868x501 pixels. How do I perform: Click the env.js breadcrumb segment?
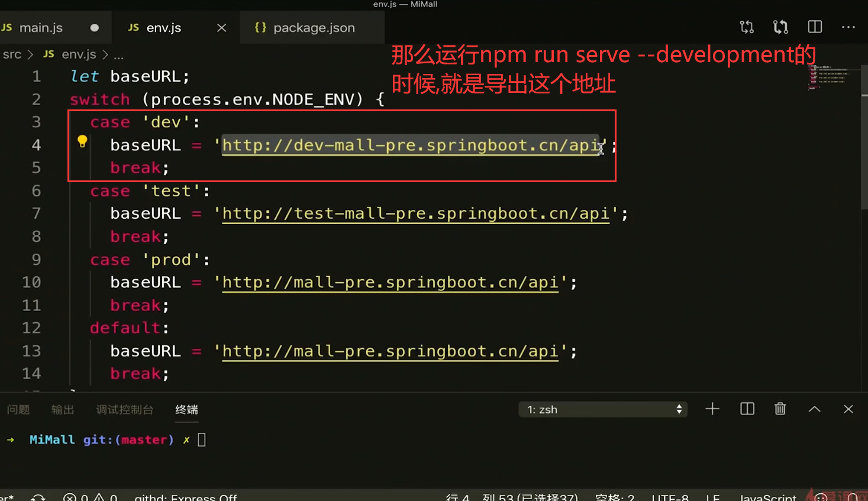tap(79, 54)
